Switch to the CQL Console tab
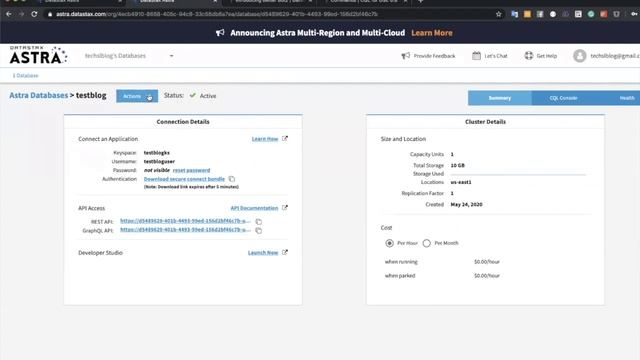 pyautogui.click(x=563, y=98)
